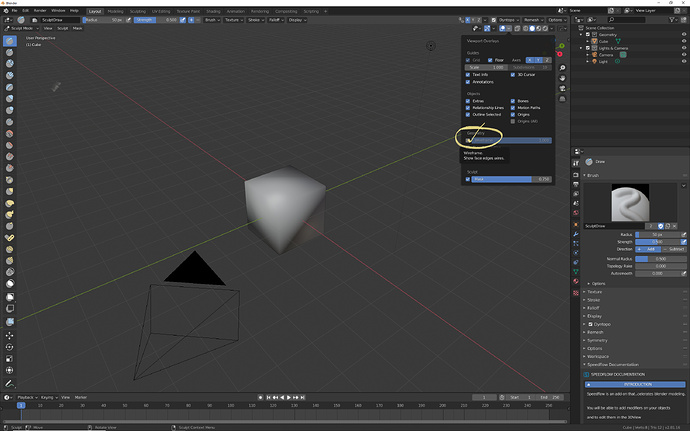Open Object properties orange square tab

576,224
